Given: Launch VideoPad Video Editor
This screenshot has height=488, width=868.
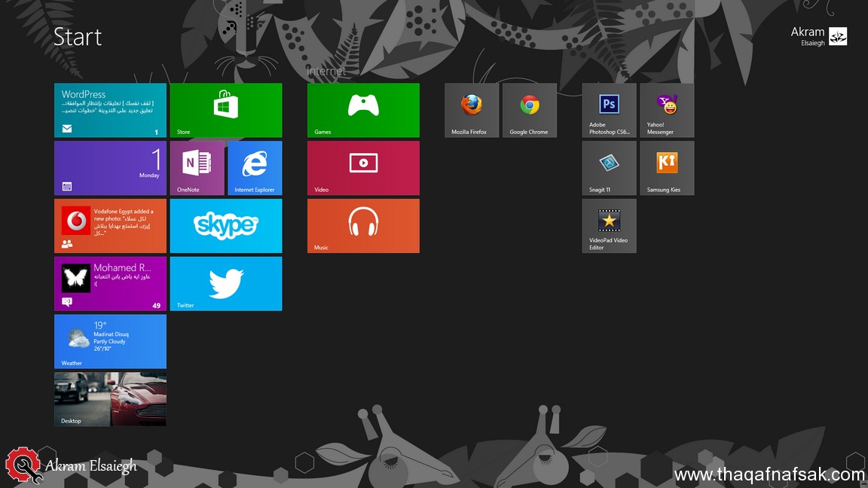Looking at the screenshot, I should (609, 226).
